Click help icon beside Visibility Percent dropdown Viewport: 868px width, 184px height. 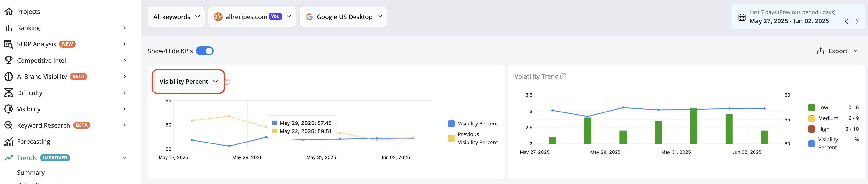coord(228,82)
